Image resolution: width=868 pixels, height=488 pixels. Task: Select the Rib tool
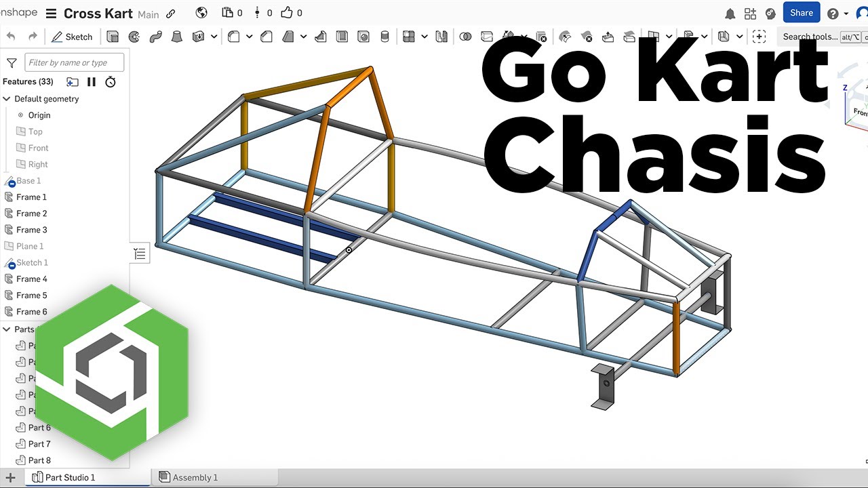coord(321,37)
